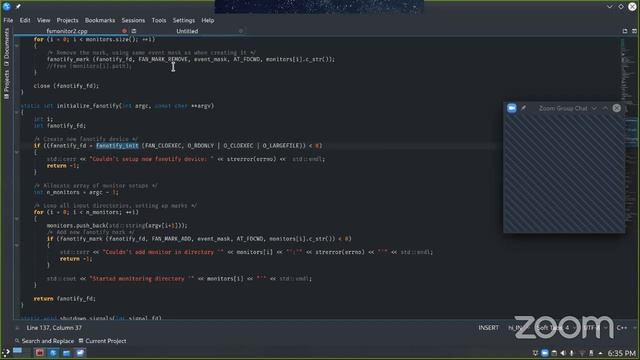Open the red app icon in taskbar
640x360 pixels.
click(x=40, y=353)
